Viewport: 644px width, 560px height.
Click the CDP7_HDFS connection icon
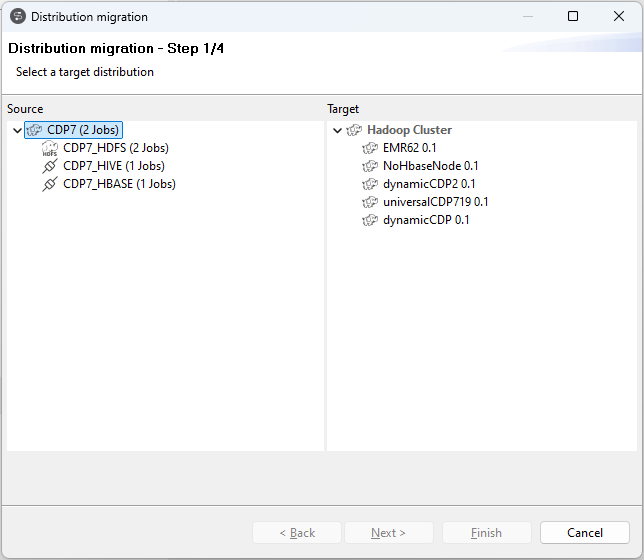click(x=50, y=148)
